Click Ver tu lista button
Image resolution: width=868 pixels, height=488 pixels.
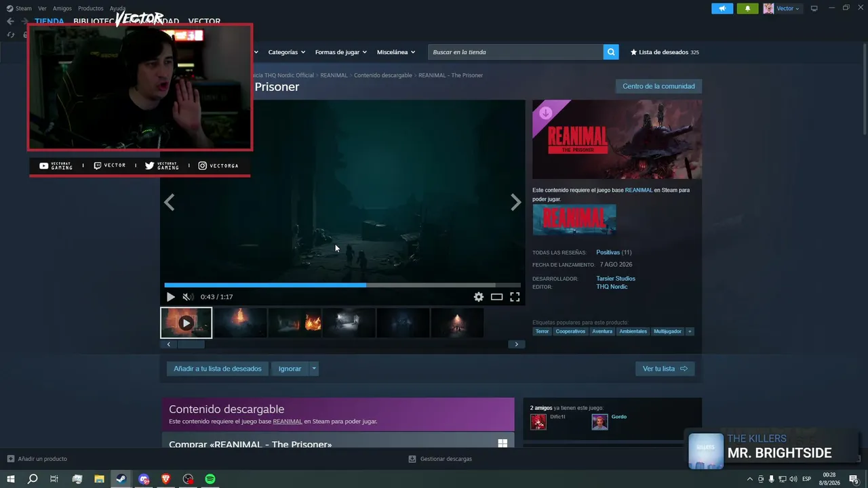point(665,369)
